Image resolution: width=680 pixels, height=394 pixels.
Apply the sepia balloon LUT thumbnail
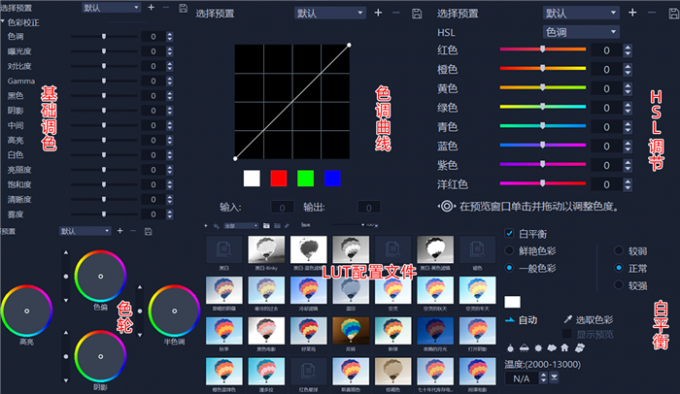[x=393, y=371]
